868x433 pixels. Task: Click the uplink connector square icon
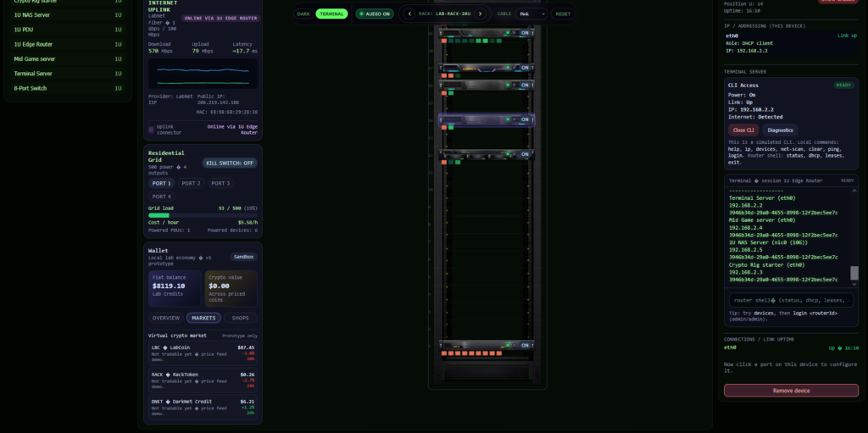tap(152, 130)
